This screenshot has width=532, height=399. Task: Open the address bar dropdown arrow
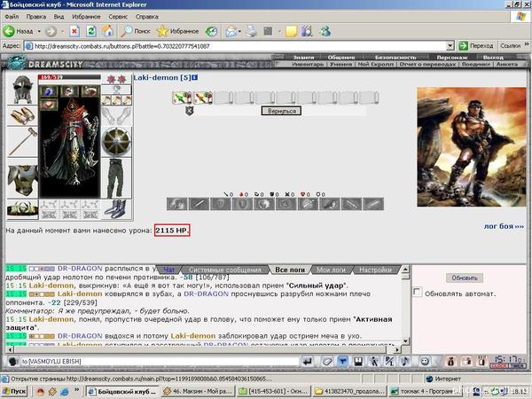click(x=450, y=46)
